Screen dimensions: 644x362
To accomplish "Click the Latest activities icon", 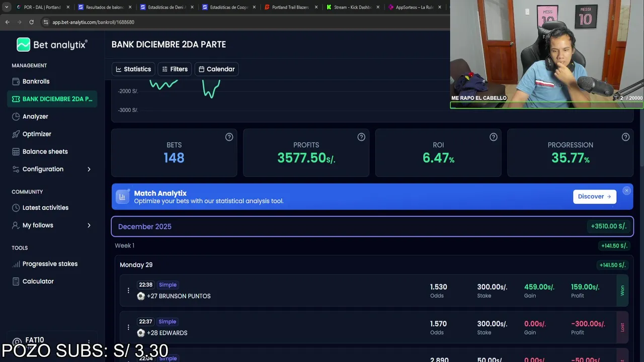I will tap(16, 208).
